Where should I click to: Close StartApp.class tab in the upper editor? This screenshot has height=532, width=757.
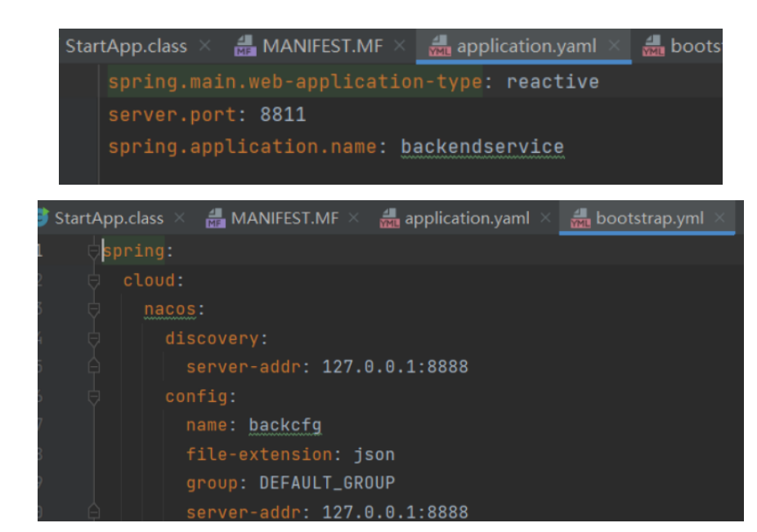tap(205, 46)
